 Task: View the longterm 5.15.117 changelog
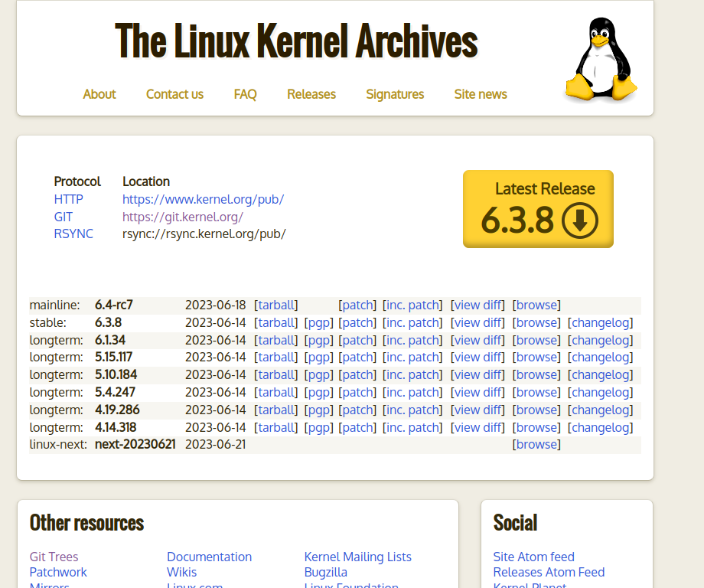coord(600,357)
